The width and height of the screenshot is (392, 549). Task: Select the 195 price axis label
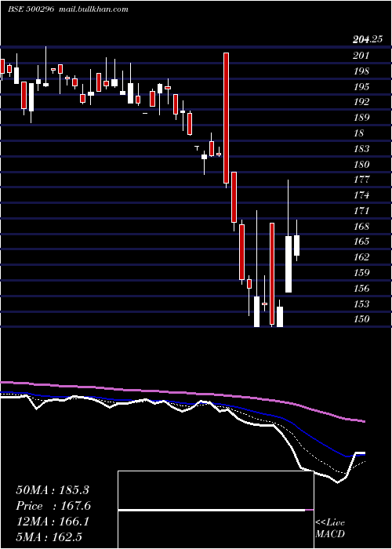(x=361, y=86)
